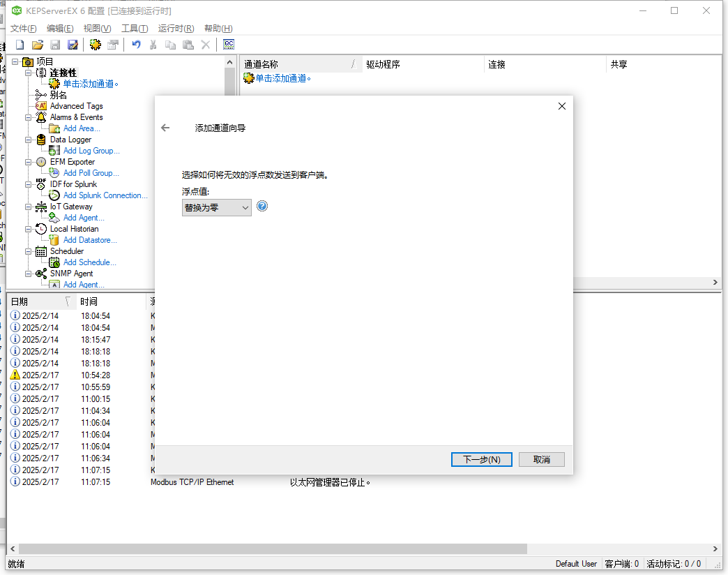728x575 pixels.
Task: Click the Add Schedule... link
Action: pyautogui.click(x=90, y=262)
